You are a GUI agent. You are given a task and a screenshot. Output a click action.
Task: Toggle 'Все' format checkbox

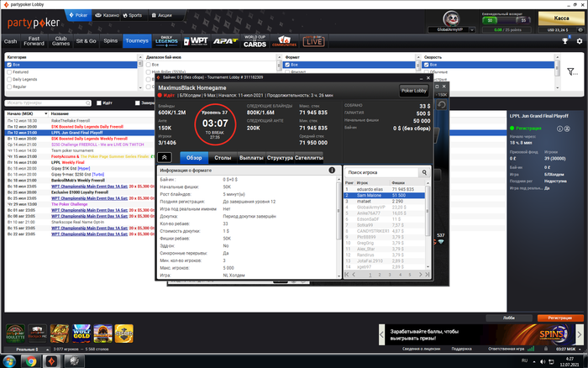tap(287, 65)
